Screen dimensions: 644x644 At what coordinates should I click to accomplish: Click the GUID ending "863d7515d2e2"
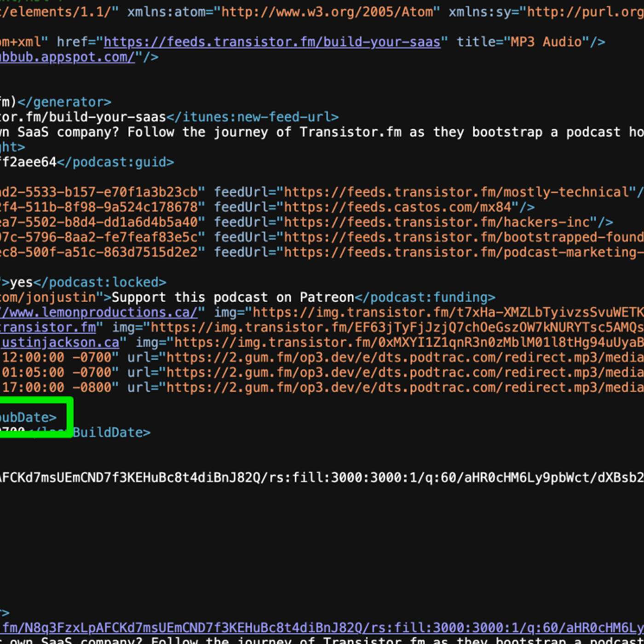click(99, 252)
